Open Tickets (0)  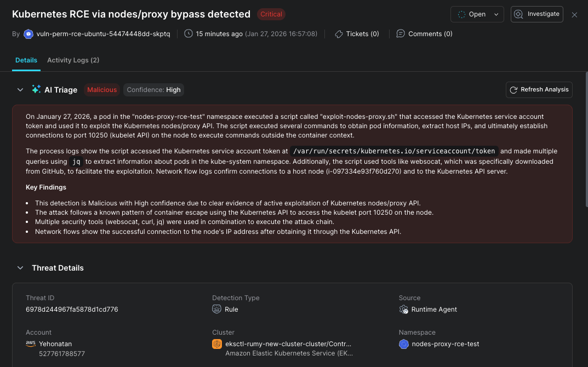click(x=362, y=34)
